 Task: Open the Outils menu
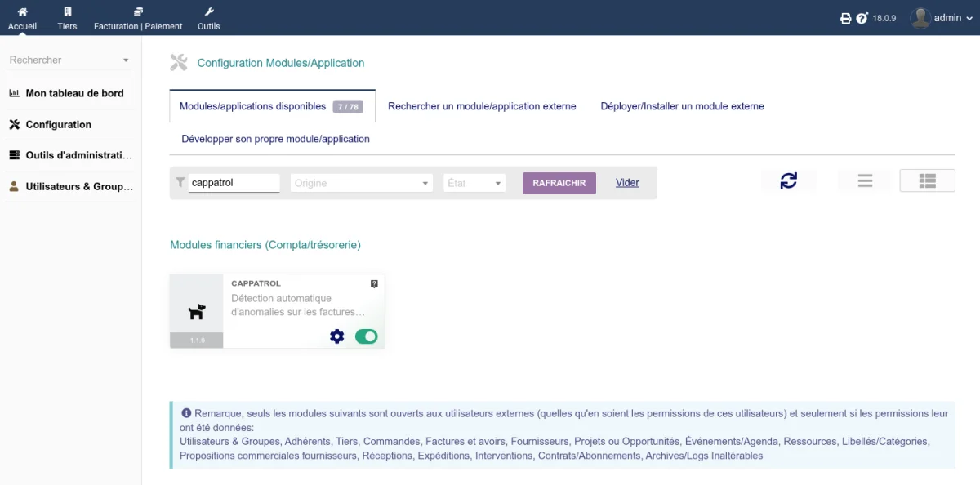point(208,18)
